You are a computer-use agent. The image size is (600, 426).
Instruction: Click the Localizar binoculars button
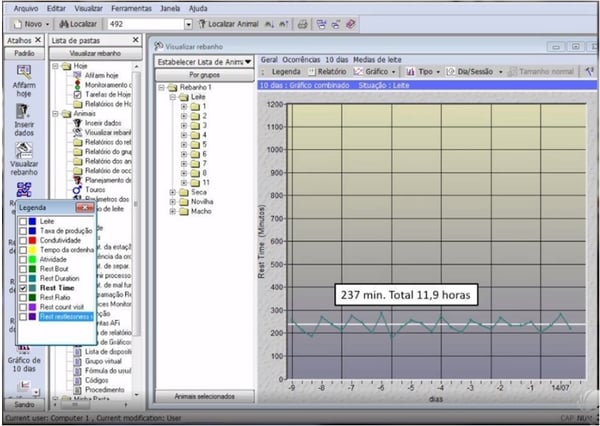tap(78, 24)
